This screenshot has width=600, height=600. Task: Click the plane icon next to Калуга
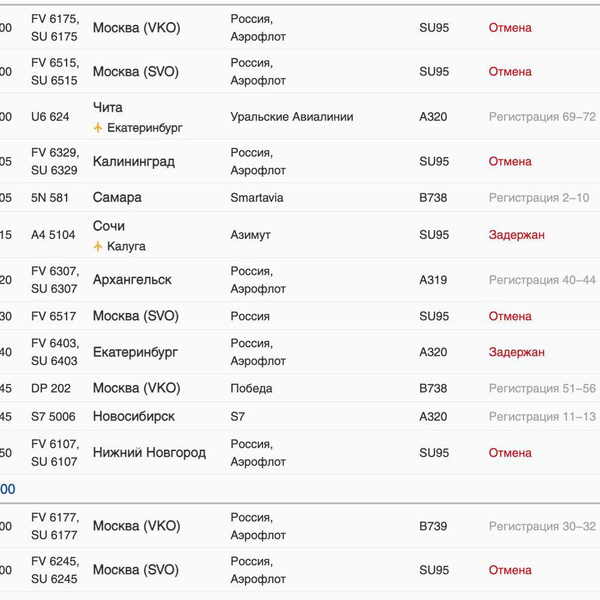point(98,246)
